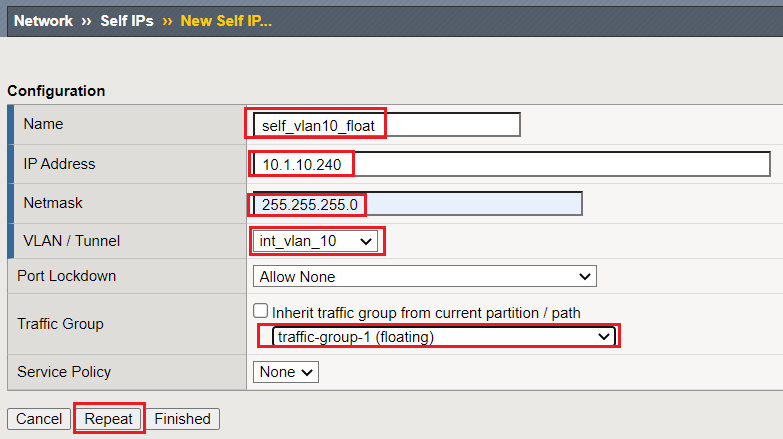783x439 pixels.
Task: Click the New Self IP... breadcrumb
Action: tap(226, 21)
